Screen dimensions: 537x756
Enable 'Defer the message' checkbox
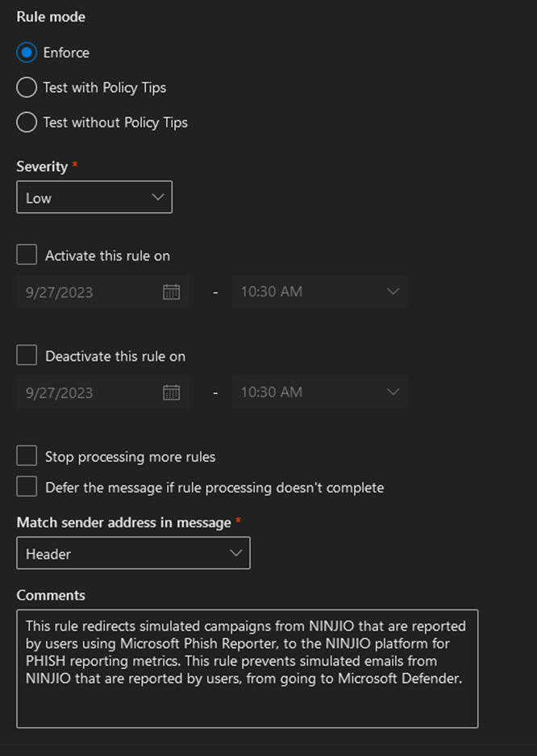point(27,487)
